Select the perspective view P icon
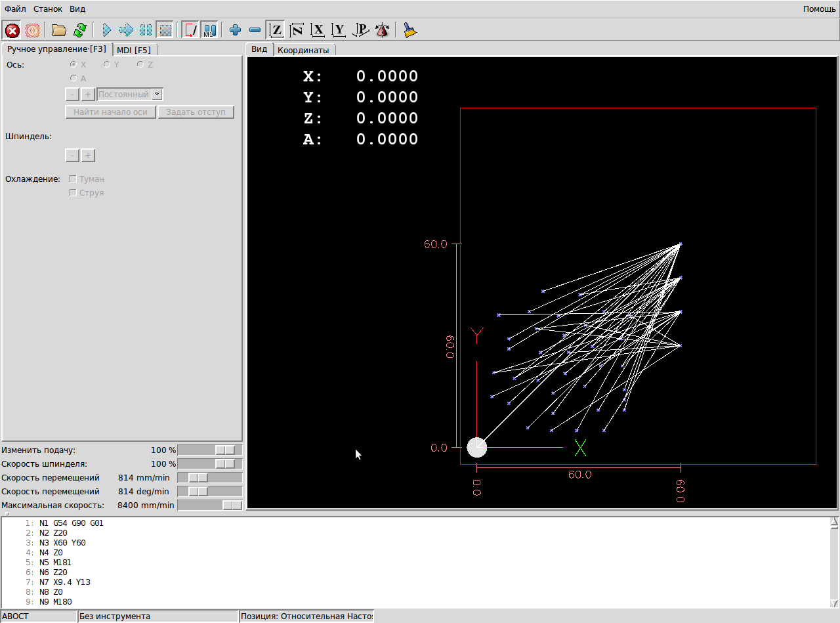The image size is (840, 623). pyautogui.click(x=360, y=30)
